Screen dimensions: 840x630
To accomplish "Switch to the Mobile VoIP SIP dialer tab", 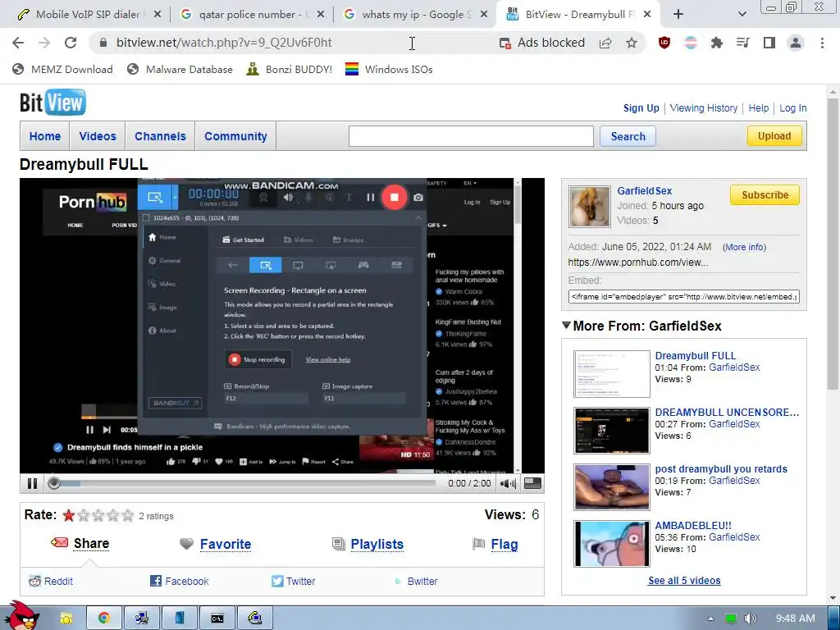I will [89, 15].
